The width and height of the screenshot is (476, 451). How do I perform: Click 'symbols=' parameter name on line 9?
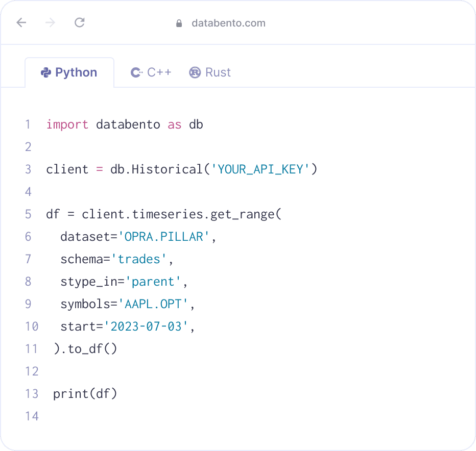coord(89,304)
